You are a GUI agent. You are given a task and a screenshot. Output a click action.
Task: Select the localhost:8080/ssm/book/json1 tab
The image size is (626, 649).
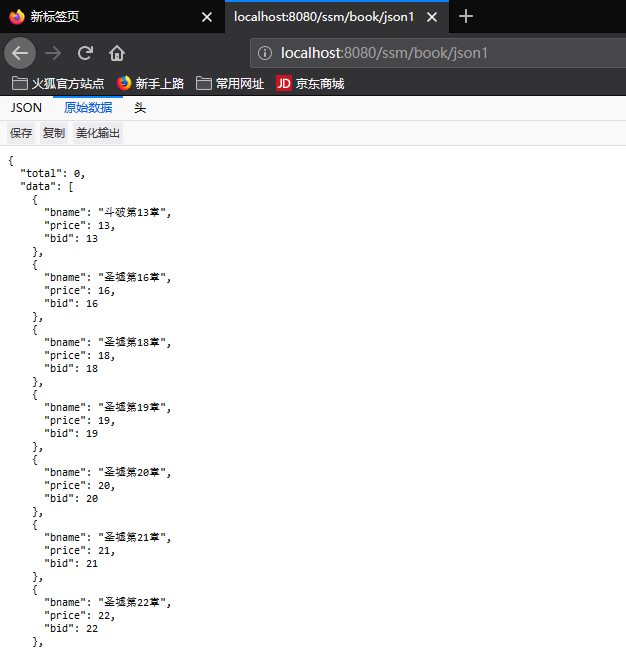coord(337,17)
